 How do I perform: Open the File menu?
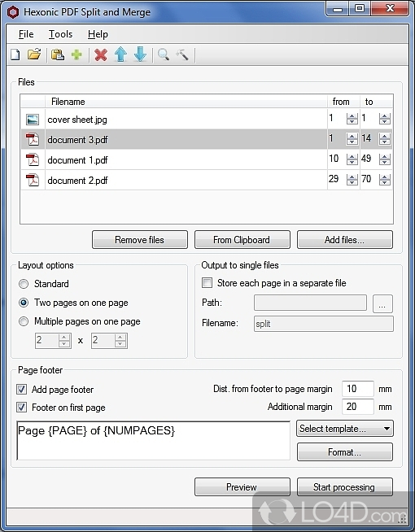pos(26,34)
